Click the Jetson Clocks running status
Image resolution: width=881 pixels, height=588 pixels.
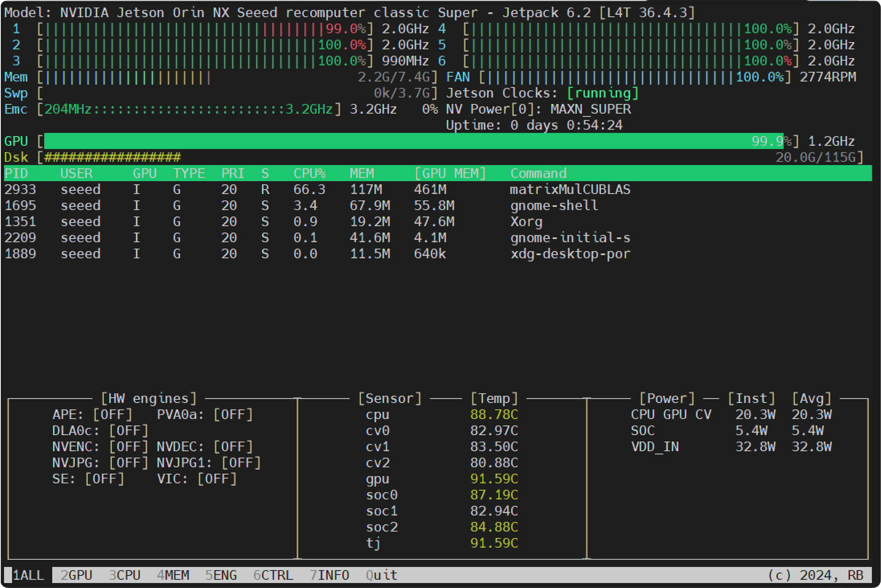(602, 93)
